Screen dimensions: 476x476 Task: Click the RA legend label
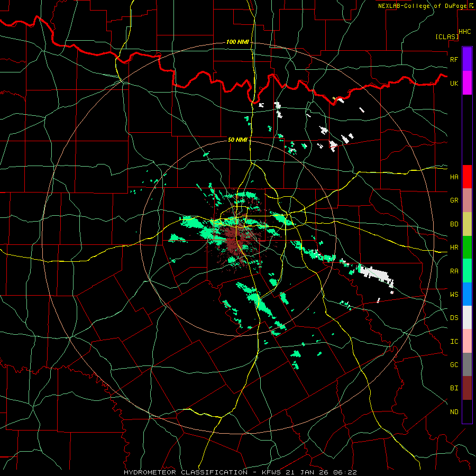[x=454, y=271]
